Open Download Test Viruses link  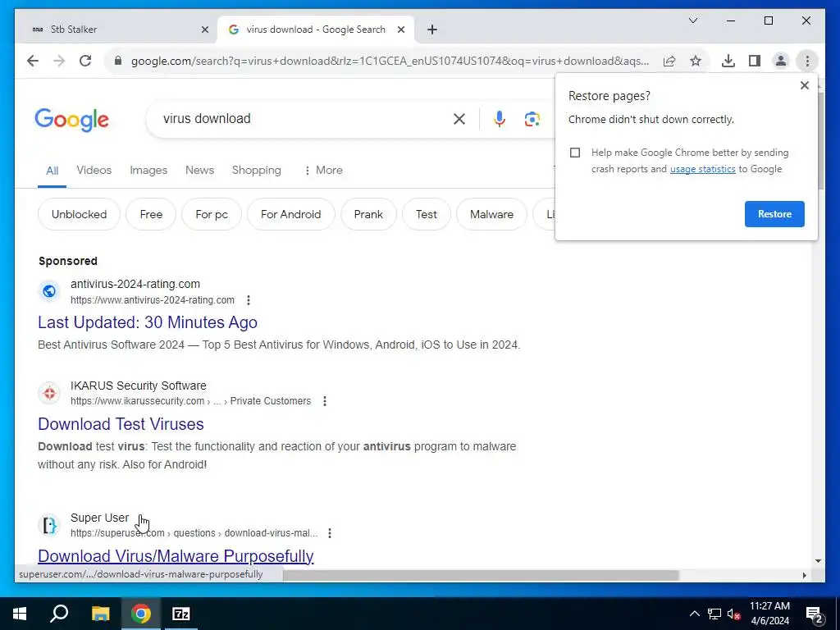pos(121,424)
